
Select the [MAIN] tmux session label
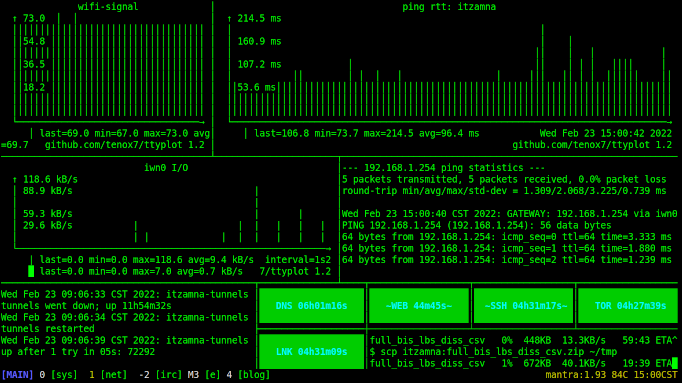(17, 375)
